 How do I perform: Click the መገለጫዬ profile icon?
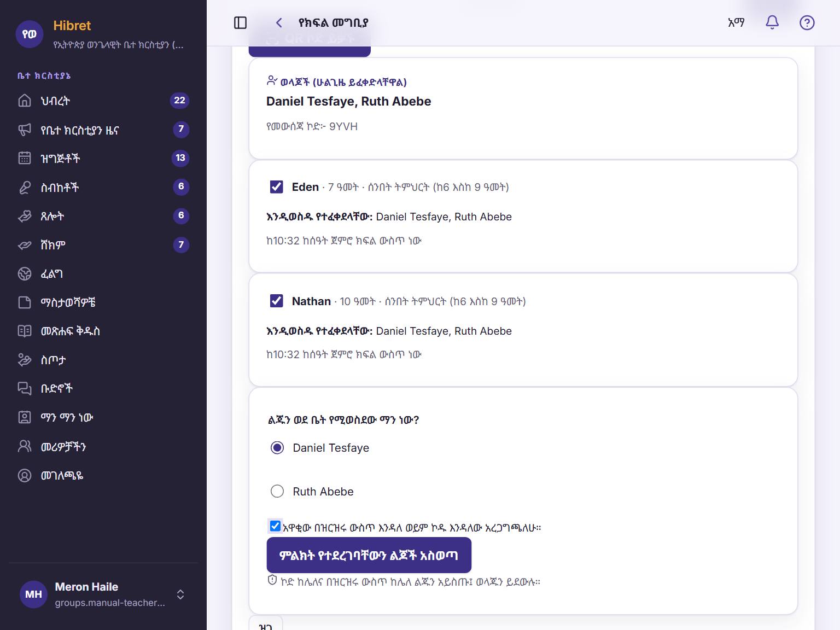(25, 475)
